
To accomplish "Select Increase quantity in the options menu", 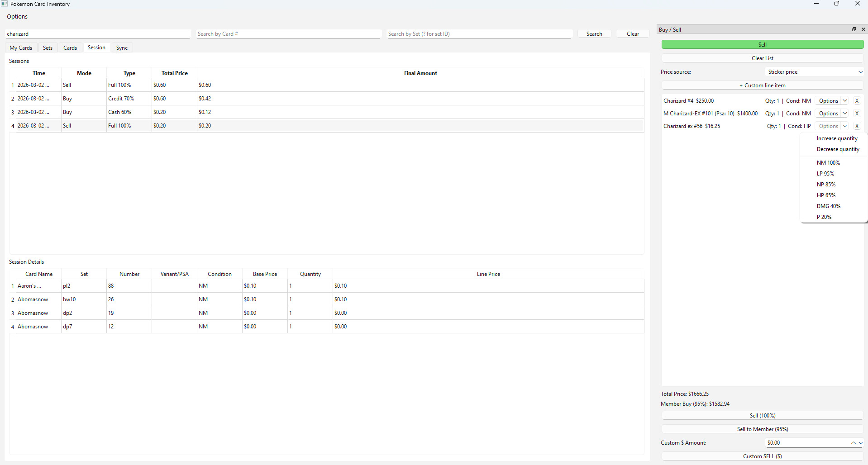I will (837, 138).
